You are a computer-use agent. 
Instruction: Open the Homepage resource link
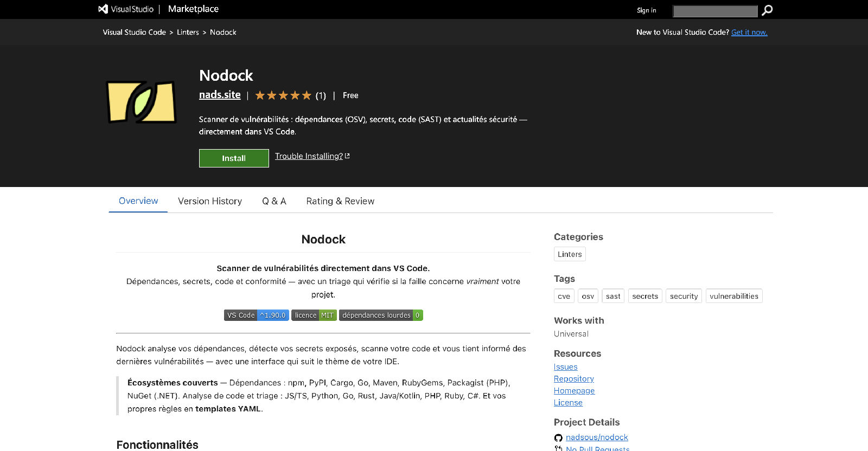[574, 391]
